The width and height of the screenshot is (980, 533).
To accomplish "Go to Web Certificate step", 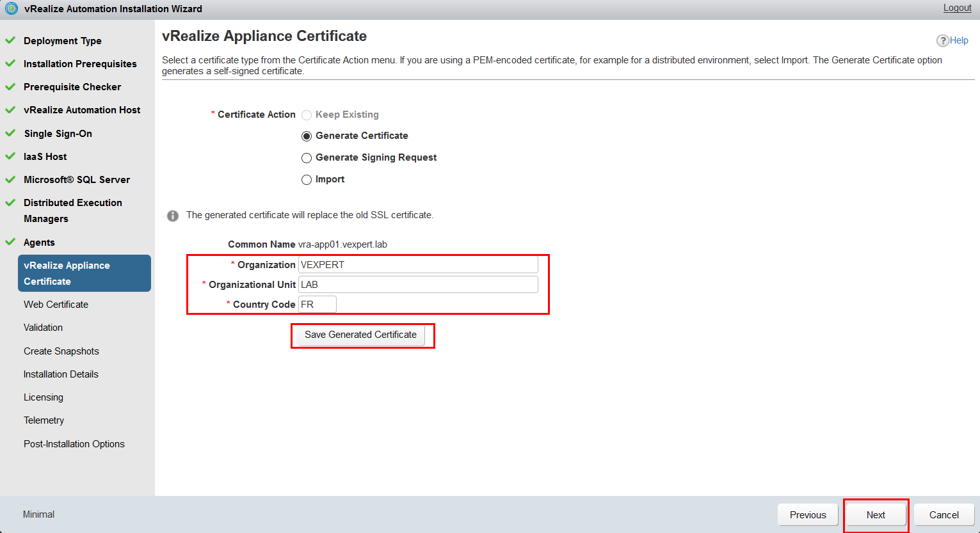I will (56, 305).
